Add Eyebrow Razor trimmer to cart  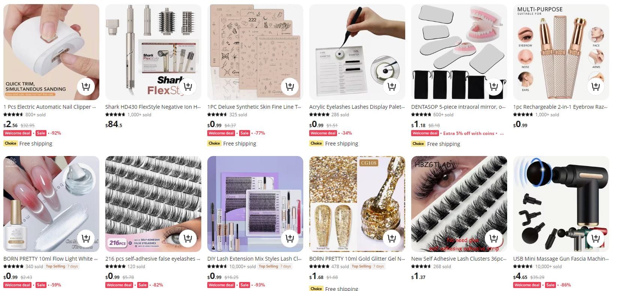596,87
